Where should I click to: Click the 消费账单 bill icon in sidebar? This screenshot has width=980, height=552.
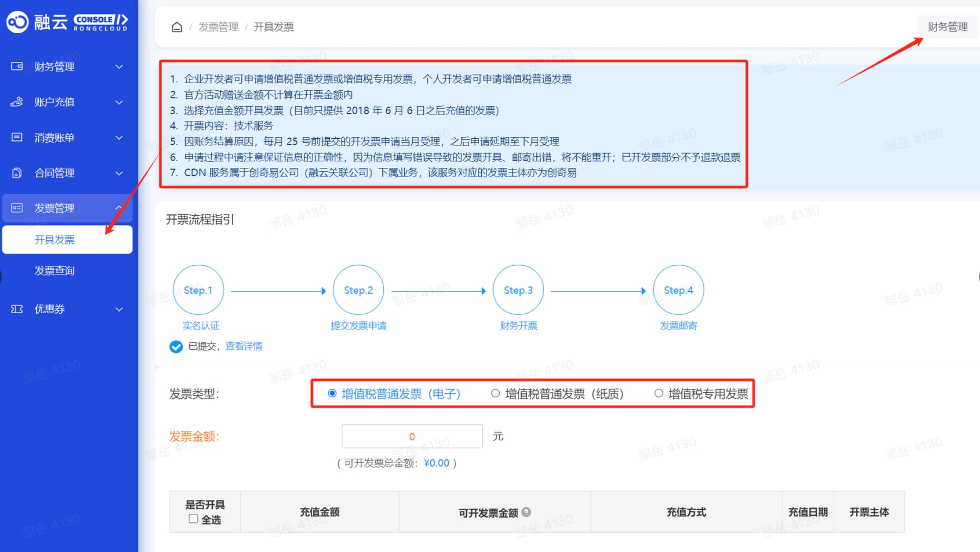pyautogui.click(x=17, y=137)
